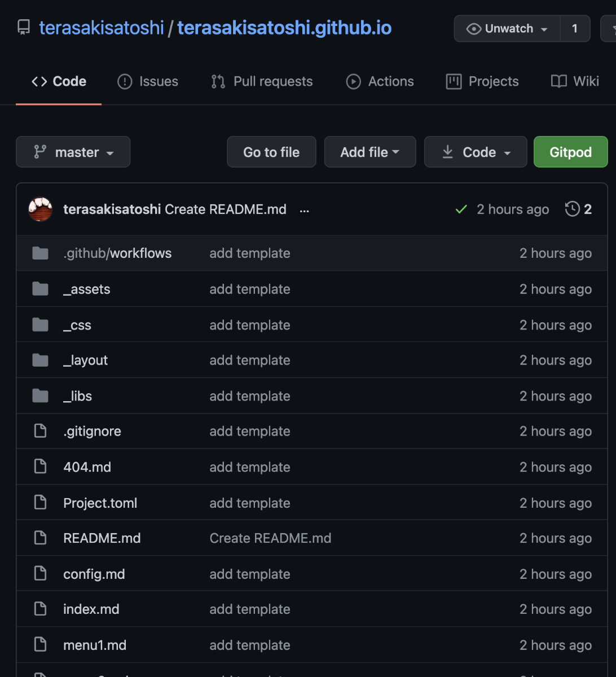Open the config.md file
The width and height of the screenshot is (616, 677).
point(94,574)
